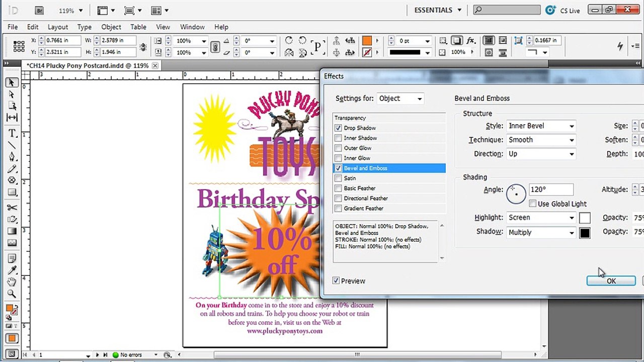Screen dimensions: 644x362
Task: Click the shadow color black swatch
Action: pyautogui.click(x=585, y=233)
